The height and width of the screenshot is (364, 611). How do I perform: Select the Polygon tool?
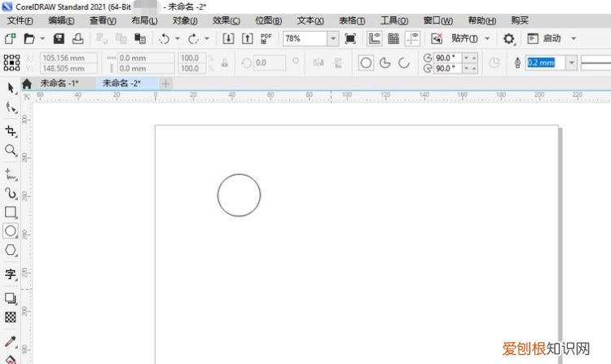tap(11, 251)
